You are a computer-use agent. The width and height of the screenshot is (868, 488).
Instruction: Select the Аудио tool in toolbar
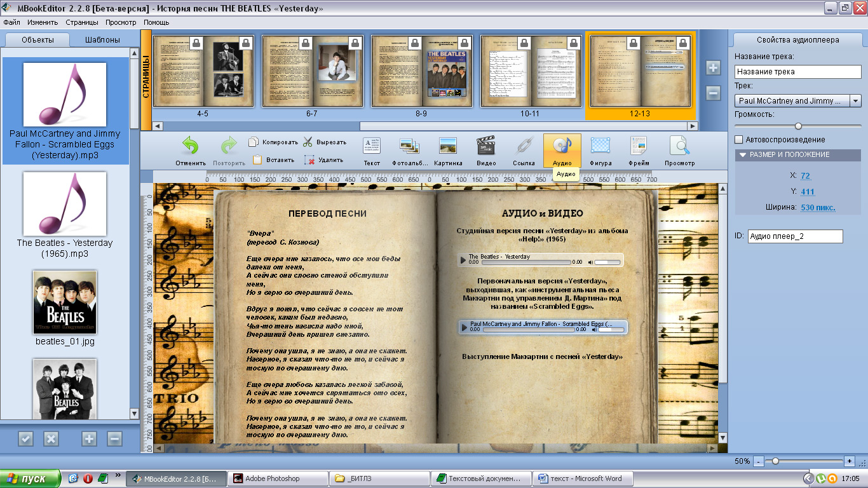tap(562, 151)
